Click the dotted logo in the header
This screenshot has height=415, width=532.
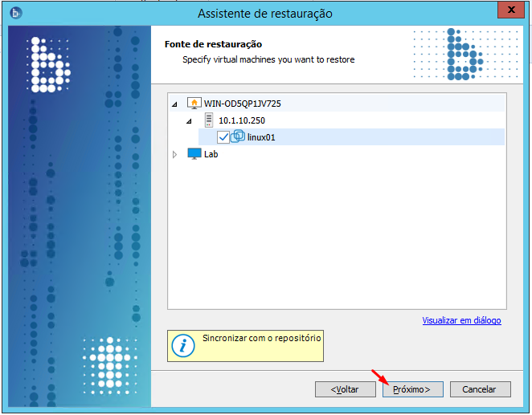tap(465, 55)
